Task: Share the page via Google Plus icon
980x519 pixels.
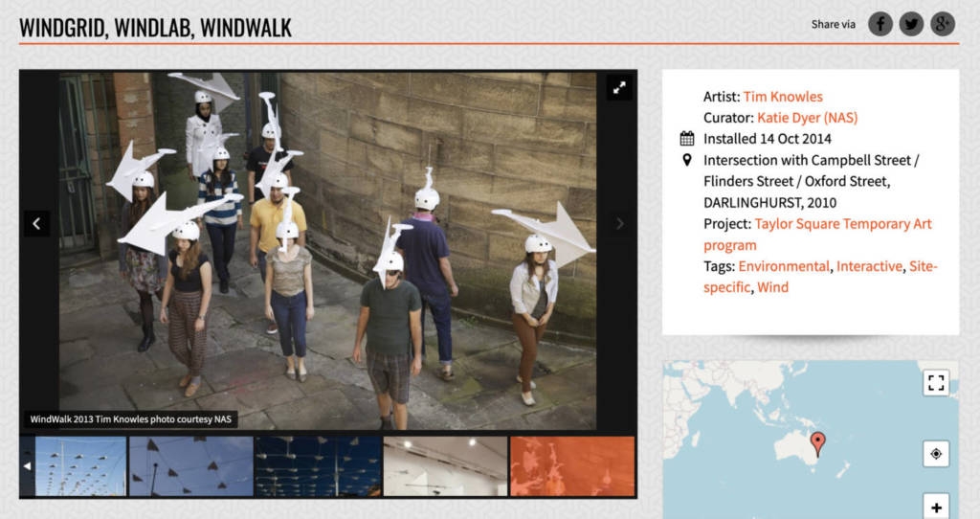Action: click(x=943, y=24)
